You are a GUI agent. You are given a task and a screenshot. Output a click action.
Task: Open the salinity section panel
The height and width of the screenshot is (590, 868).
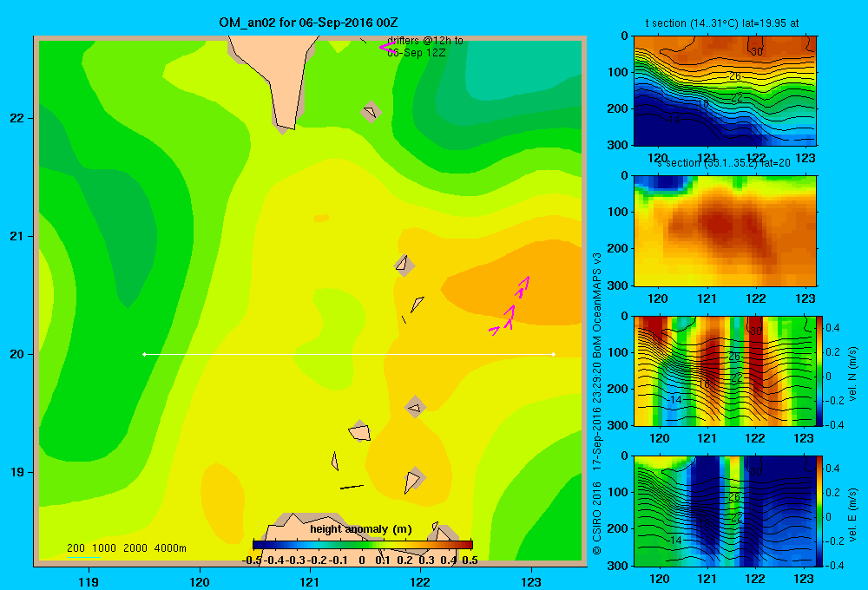pos(725,231)
